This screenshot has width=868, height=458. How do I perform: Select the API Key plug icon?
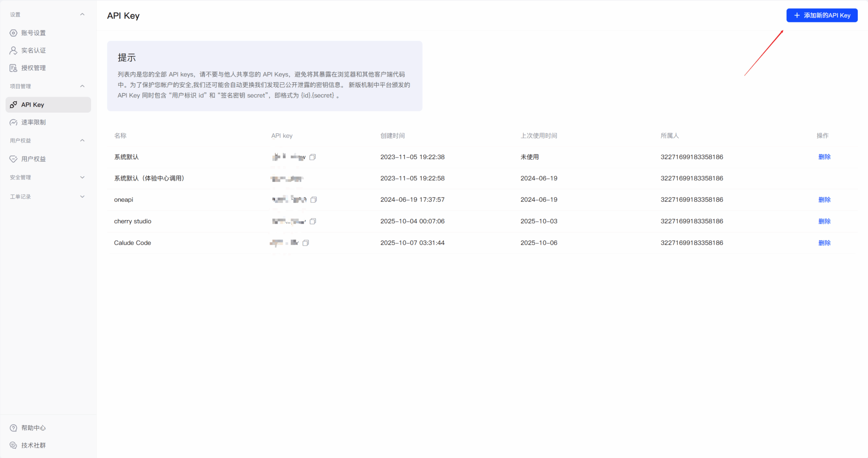pos(13,104)
